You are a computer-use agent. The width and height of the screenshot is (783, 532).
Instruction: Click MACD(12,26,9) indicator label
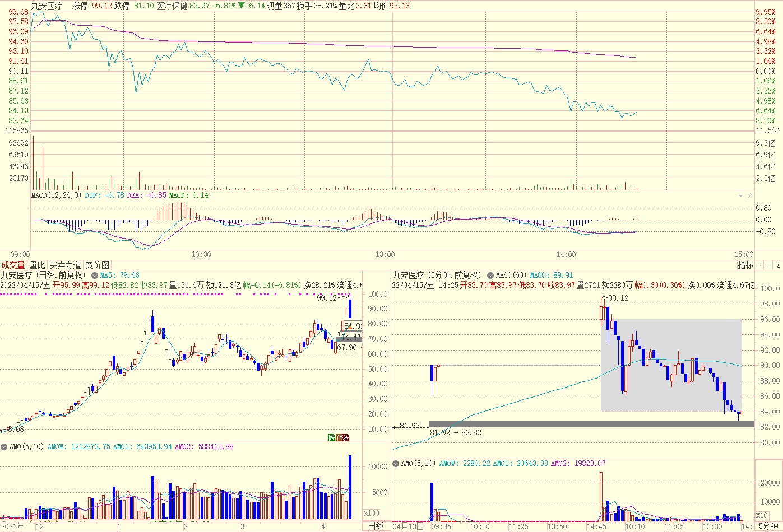57,195
